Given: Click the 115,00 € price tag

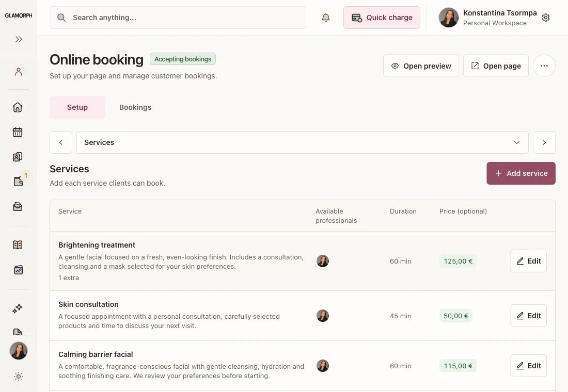Looking at the screenshot, I should 458,366.
